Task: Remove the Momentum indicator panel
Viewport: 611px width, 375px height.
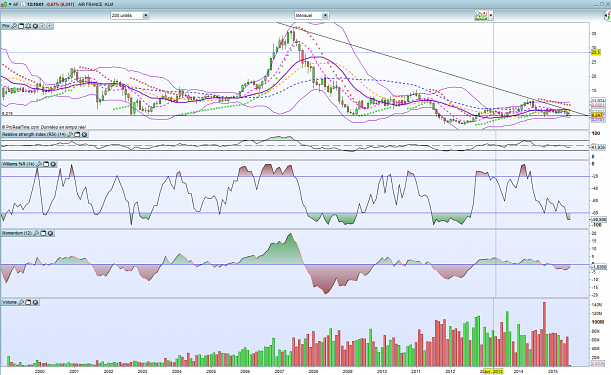Action: point(50,233)
